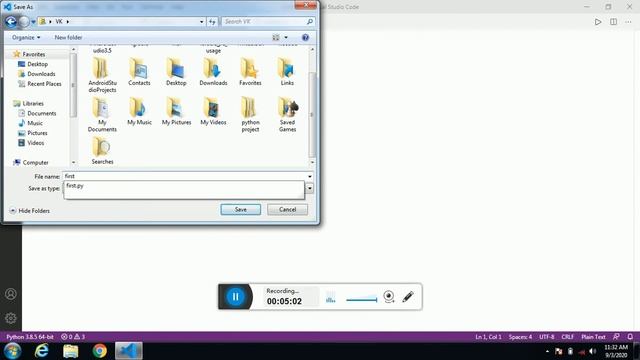Open the Searches folder
Image resolution: width=640 pixels, height=360 pixels.
click(102, 151)
